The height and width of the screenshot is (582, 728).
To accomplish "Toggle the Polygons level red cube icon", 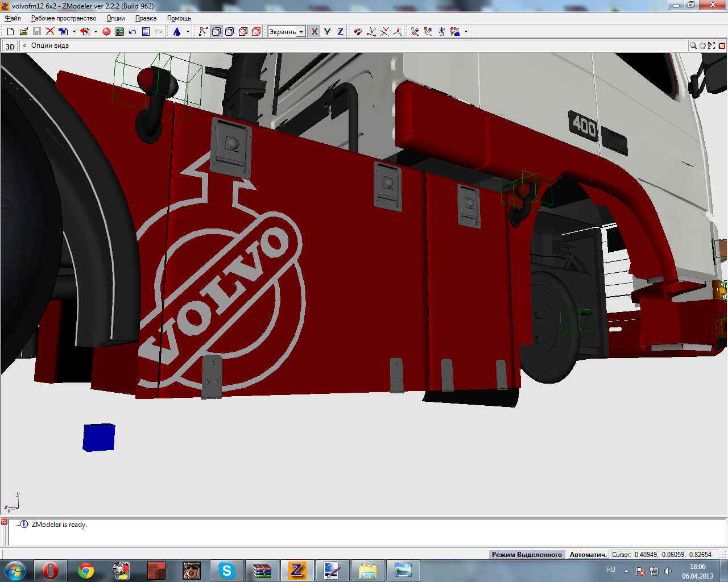I will point(243,32).
